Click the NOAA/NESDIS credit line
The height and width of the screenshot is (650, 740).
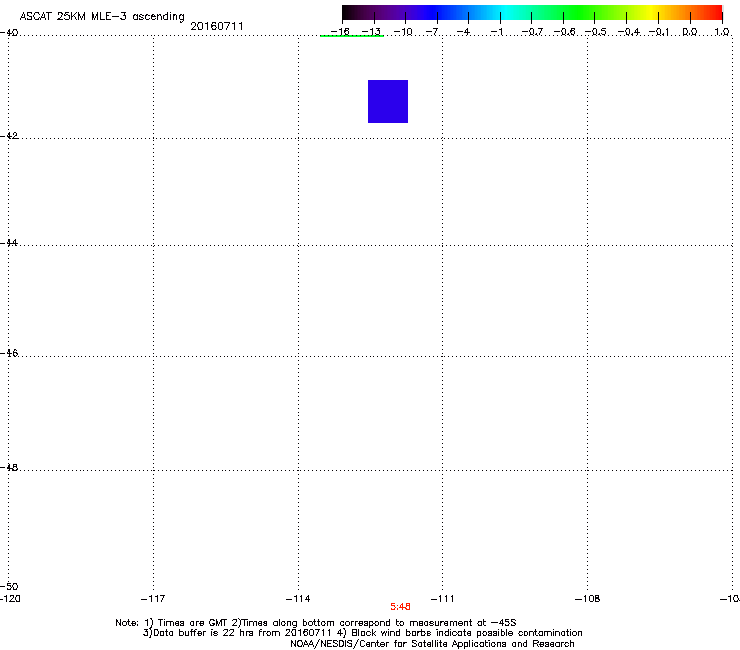click(432, 644)
